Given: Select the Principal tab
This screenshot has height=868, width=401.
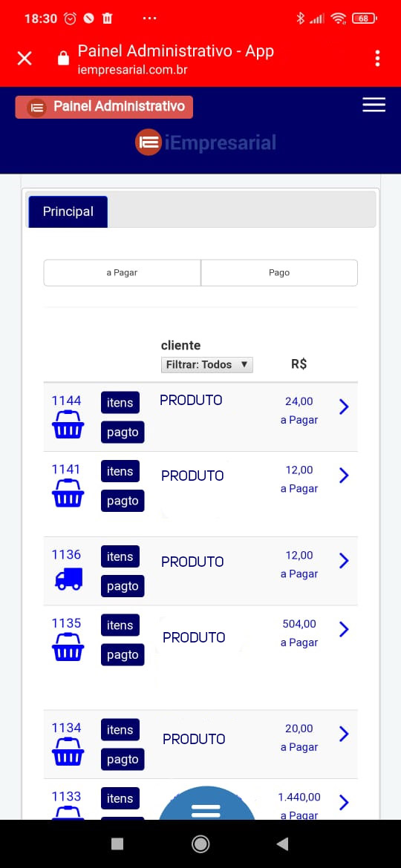Looking at the screenshot, I should 68,211.
